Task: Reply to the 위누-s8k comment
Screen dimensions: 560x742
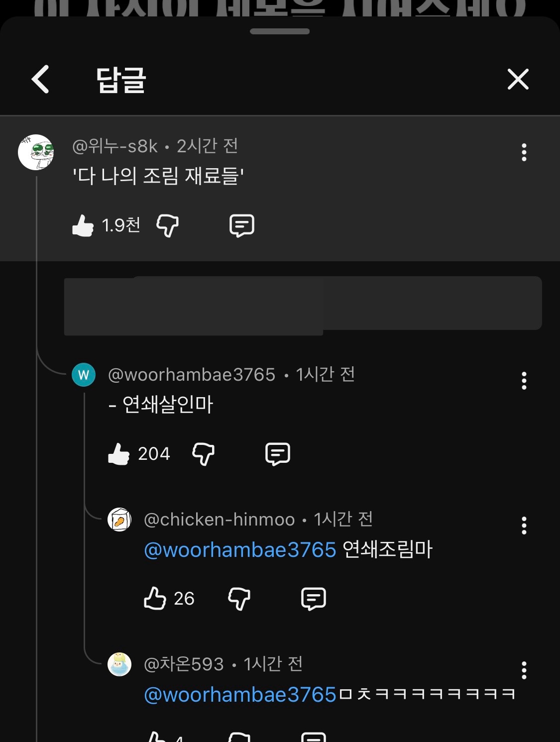Action: pyautogui.click(x=242, y=225)
